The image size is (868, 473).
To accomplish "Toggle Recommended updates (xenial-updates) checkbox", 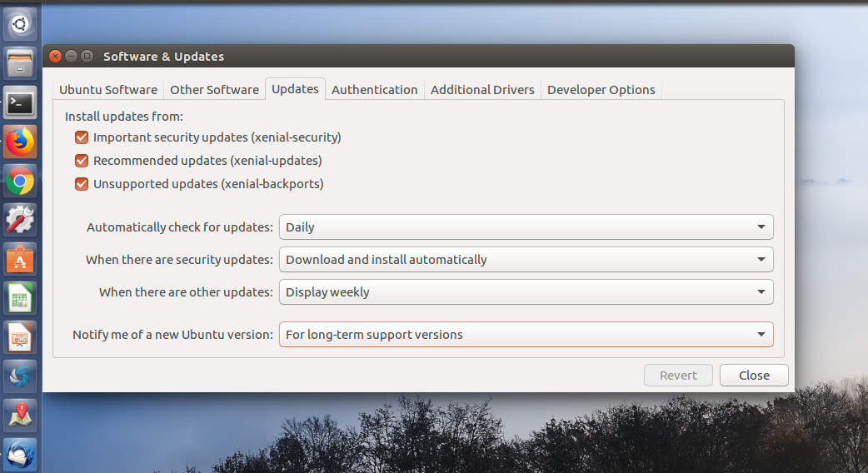I will 82,161.
